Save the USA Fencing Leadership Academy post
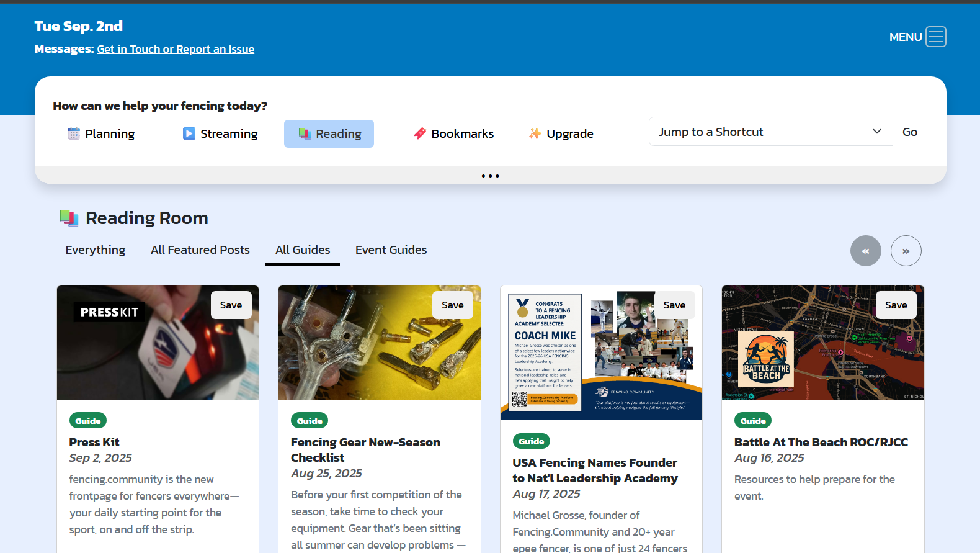 pyautogui.click(x=675, y=305)
